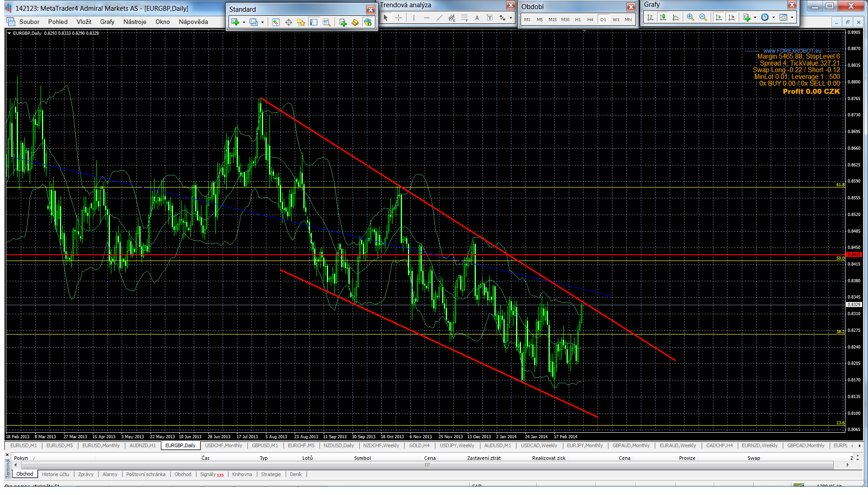Viewport: 868px width, 495px height.
Task: Open the Market Watch window icon
Action: (x=276, y=22)
